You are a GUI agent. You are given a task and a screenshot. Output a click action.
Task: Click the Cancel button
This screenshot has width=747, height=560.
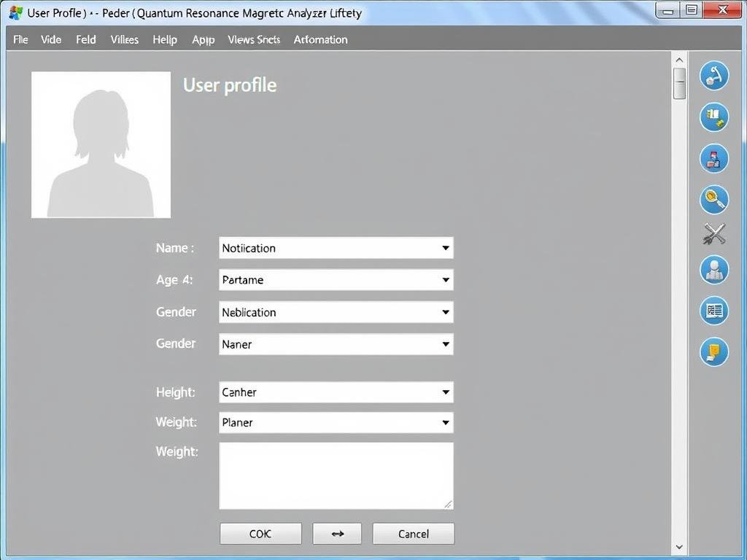pyautogui.click(x=413, y=534)
